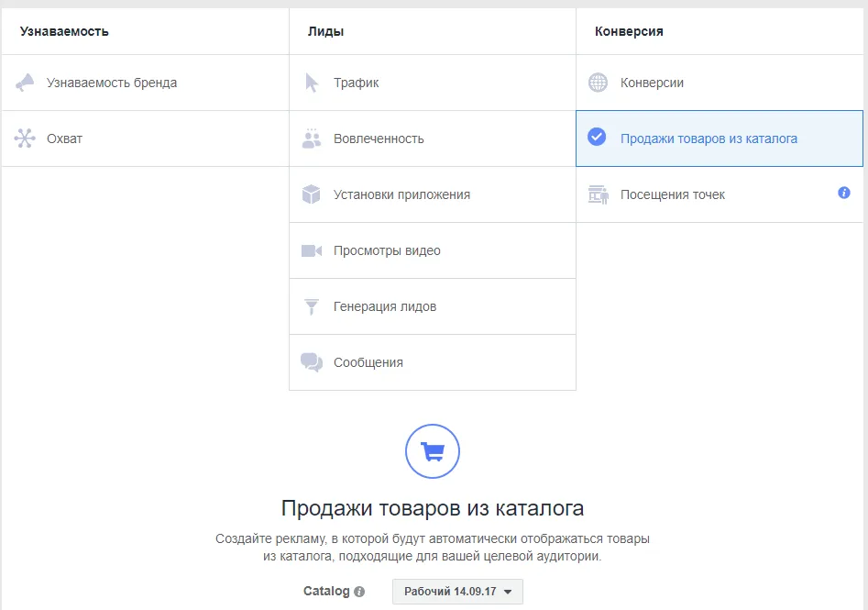Select the app installs box icon
The height and width of the screenshot is (610, 868).
coord(312,194)
